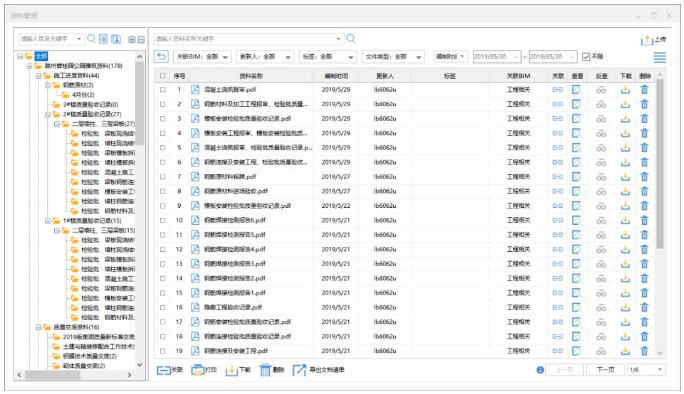The height and width of the screenshot is (394, 684).
Task: Collapse all tree nodes with the minus icon
Action: [x=141, y=39]
